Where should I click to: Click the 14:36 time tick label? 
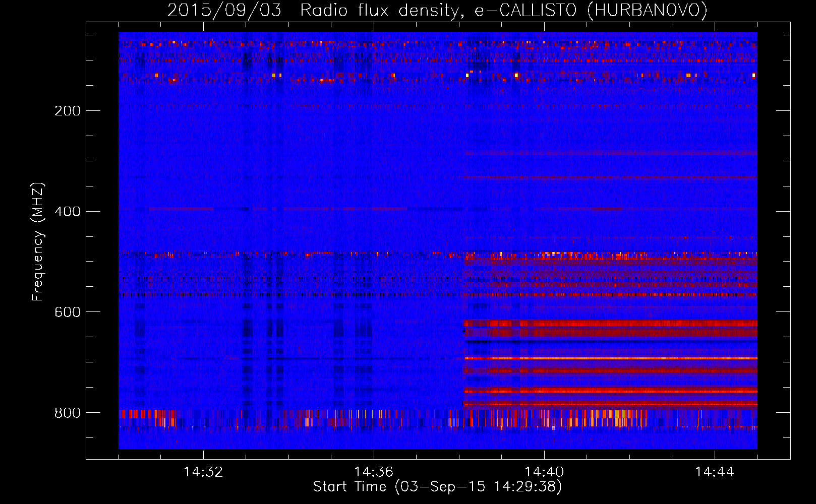click(x=374, y=472)
